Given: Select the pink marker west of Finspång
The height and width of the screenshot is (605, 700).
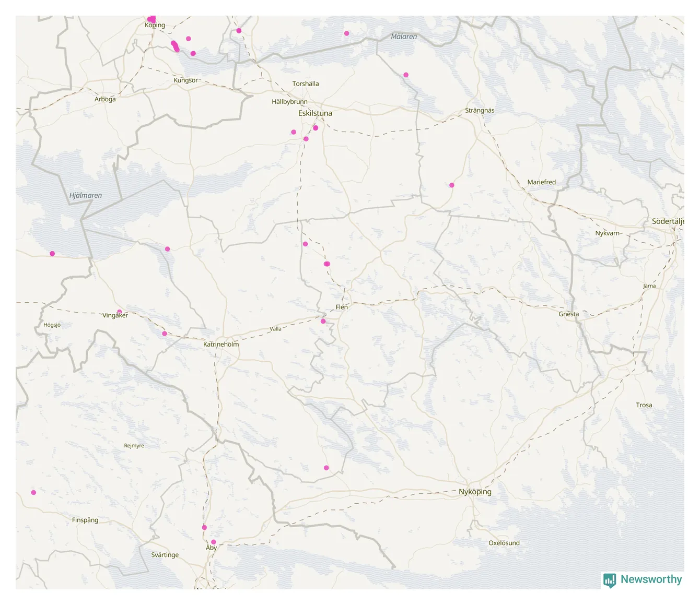Looking at the screenshot, I should click(x=33, y=493).
